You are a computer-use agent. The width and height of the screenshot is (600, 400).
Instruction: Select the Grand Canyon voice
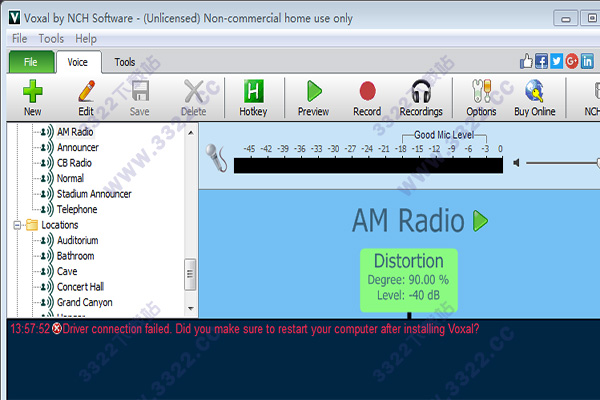85,302
